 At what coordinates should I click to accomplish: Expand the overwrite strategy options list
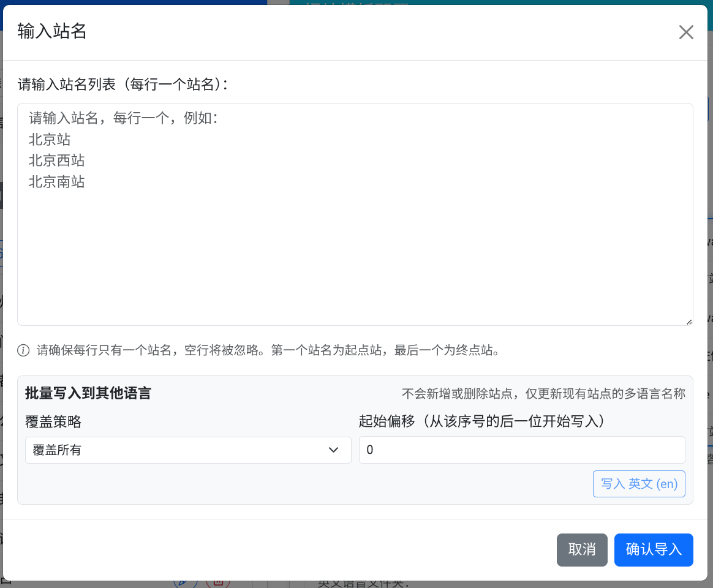188,450
